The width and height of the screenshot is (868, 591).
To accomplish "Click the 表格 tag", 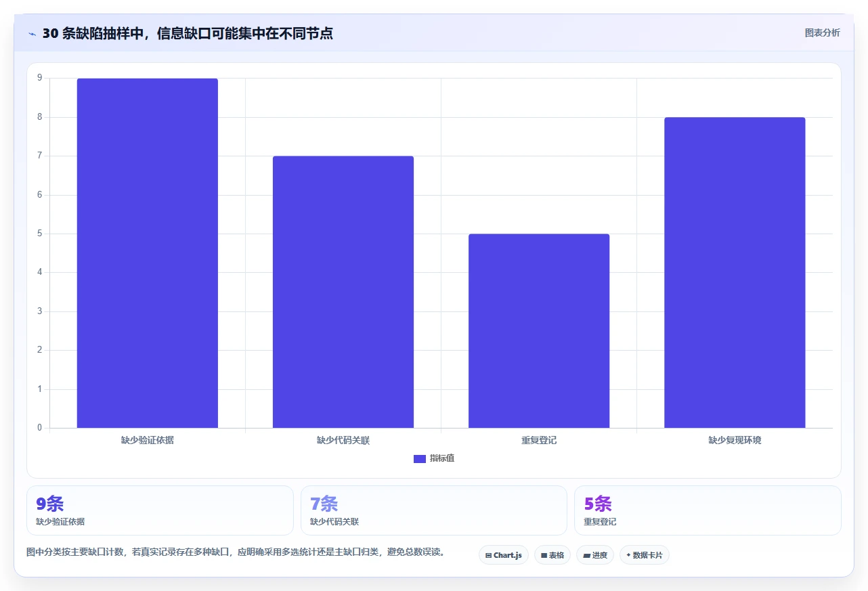I will [552, 555].
